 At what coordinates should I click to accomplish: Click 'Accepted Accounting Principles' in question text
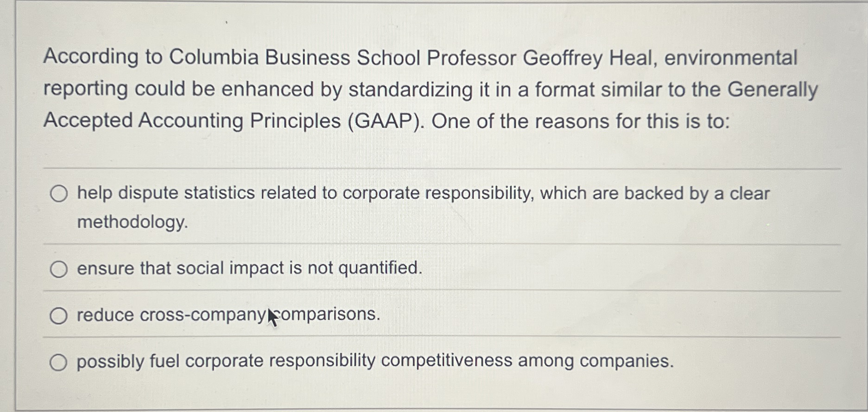point(192,121)
